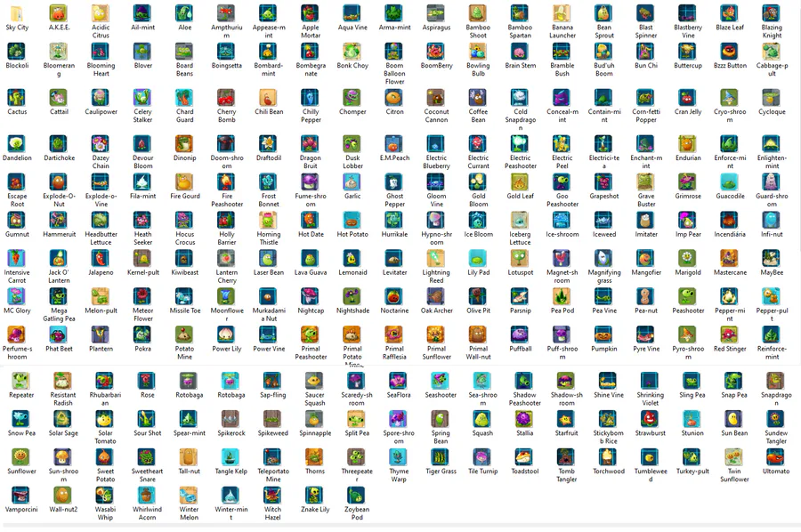Select the Acidic Citrus icon
The image size is (801, 532).
pos(101,13)
